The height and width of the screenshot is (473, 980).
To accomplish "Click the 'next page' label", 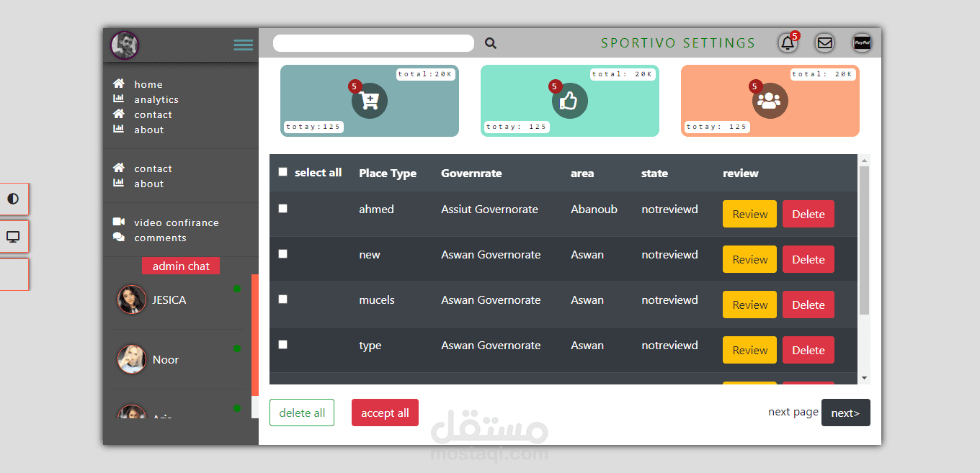I will tap(793, 412).
